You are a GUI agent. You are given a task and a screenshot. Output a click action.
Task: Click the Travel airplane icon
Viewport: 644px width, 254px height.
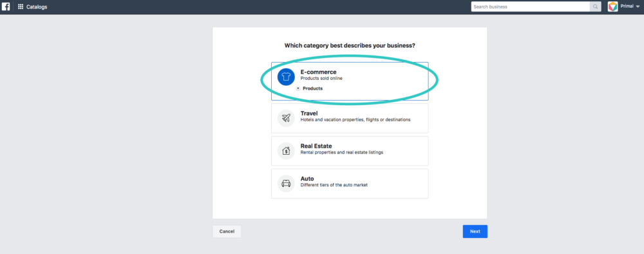coord(286,118)
